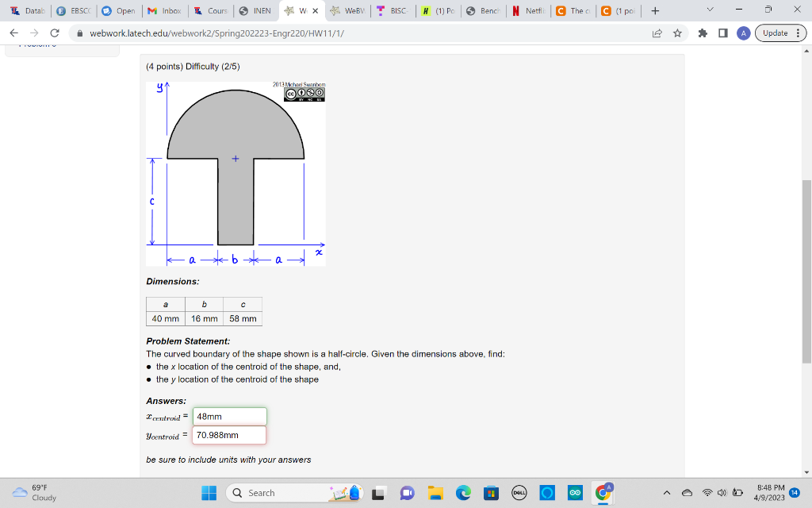812x508 pixels.
Task: Open Teams Chat from the taskbar
Action: click(x=407, y=492)
